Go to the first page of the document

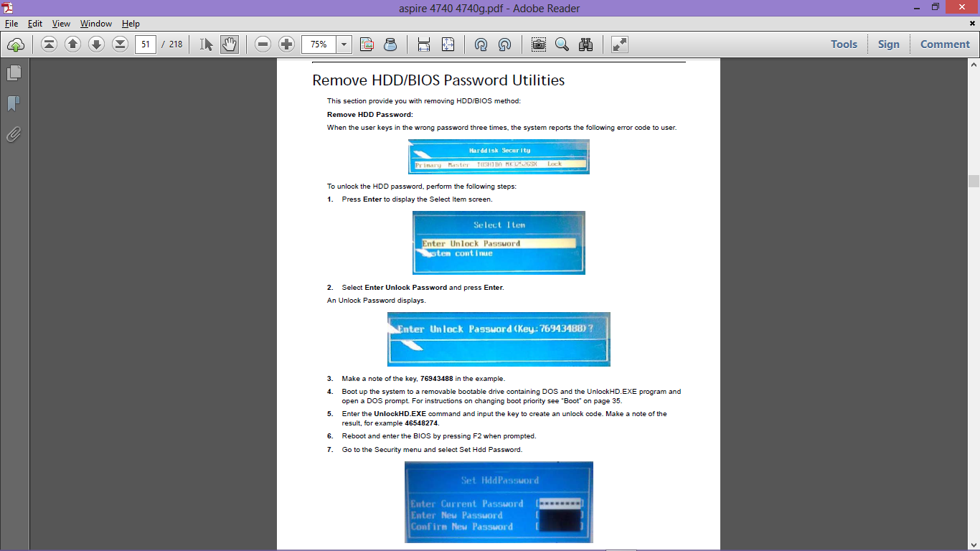click(x=49, y=44)
